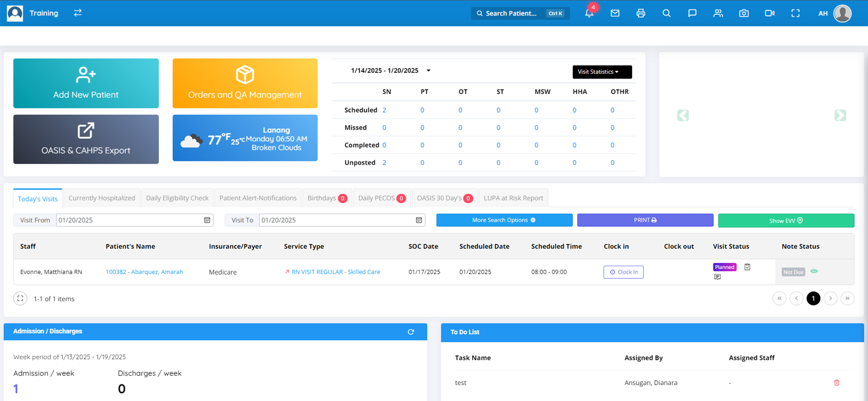Open the chat message icon
This screenshot has width=868, height=401.
point(692,13)
